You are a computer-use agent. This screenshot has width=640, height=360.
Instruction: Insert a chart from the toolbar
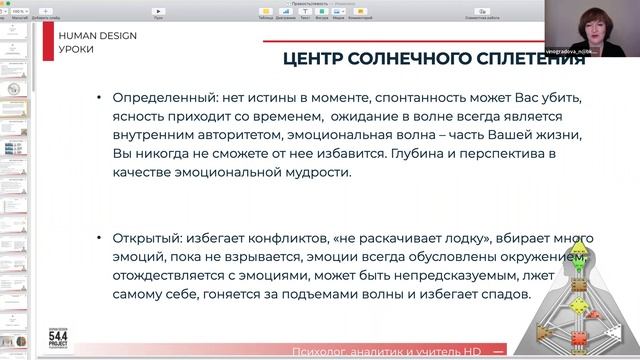coord(286,11)
